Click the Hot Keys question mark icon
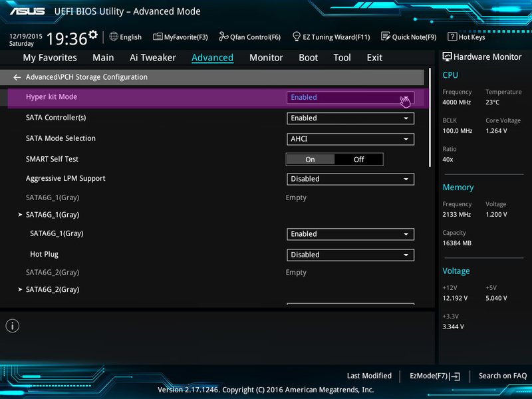The image size is (532, 399). pyautogui.click(x=452, y=37)
